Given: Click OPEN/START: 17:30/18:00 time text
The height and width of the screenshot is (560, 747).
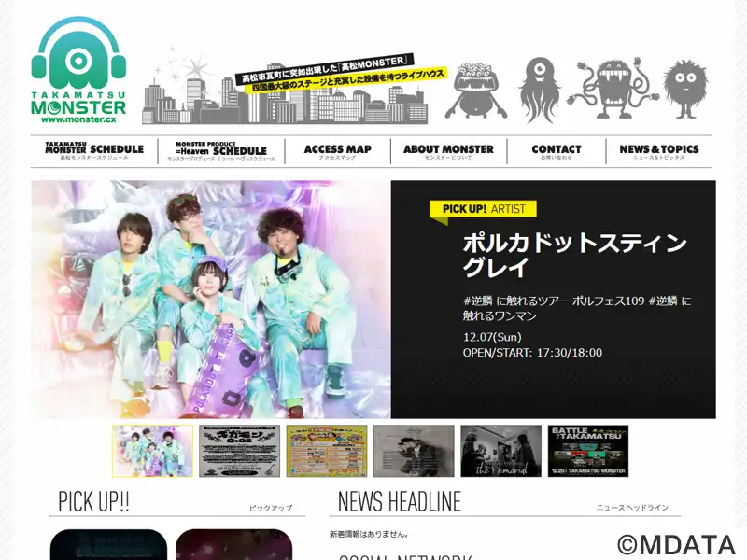Looking at the screenshot, I should [532, 353].
